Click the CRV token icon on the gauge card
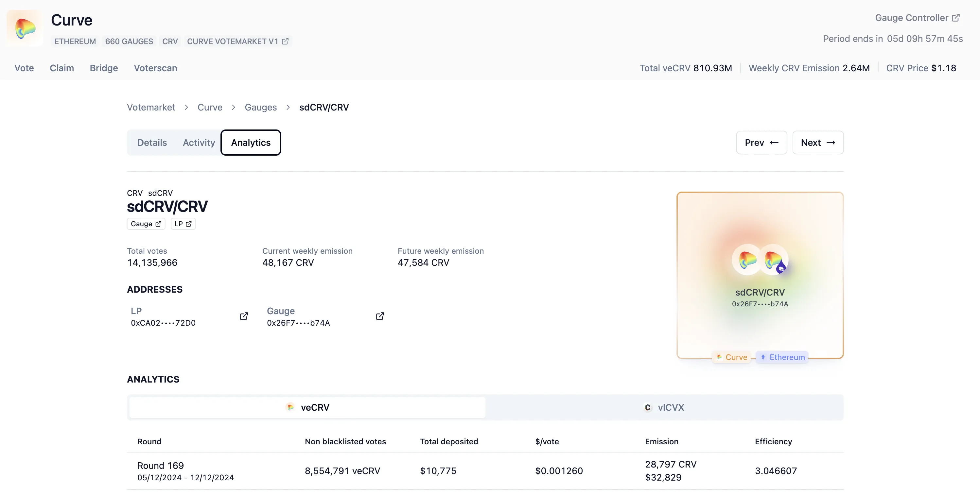The width and height of the screenshot is (980, 495). tap(747, 260)
